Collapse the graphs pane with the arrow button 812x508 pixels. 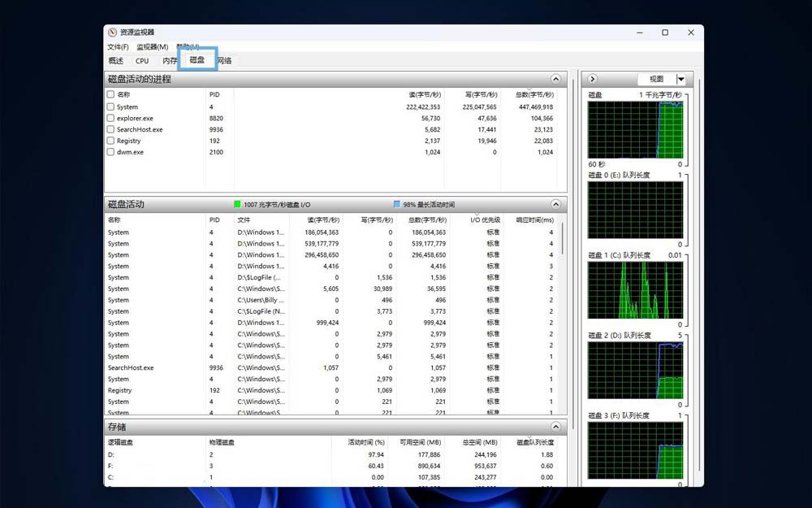pos(593,80)
